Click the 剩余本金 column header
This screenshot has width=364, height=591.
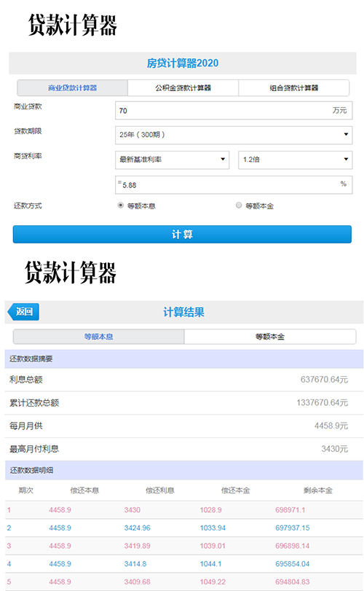point(318,490)
